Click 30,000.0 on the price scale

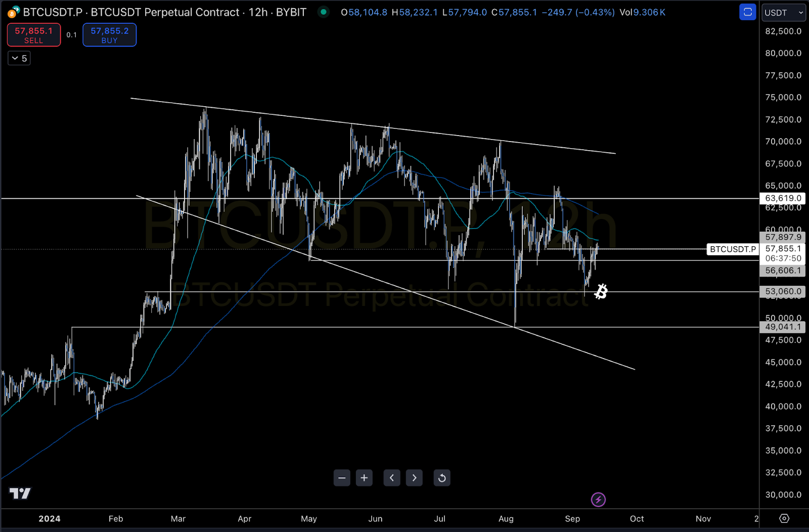783,495
